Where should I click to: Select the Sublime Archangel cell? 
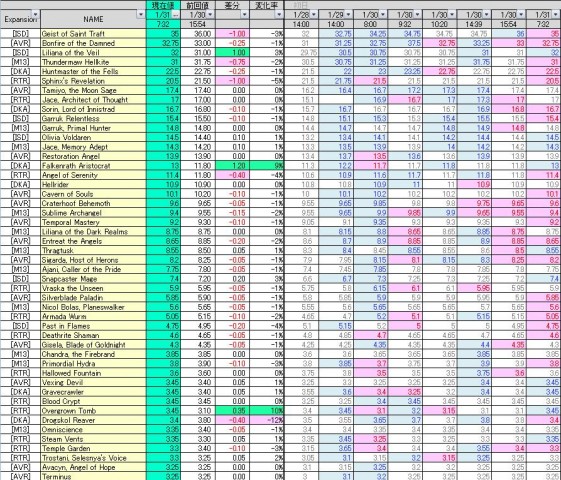tap(93, 212)
